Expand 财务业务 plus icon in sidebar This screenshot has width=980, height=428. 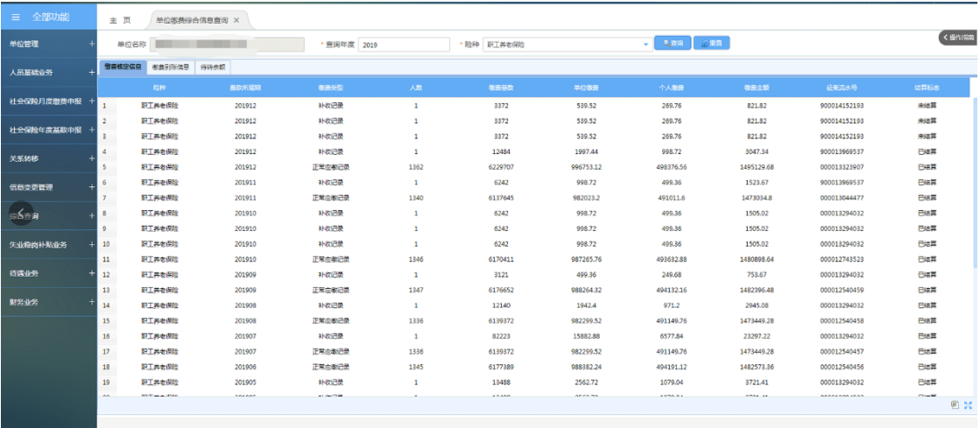pos(91,302)
